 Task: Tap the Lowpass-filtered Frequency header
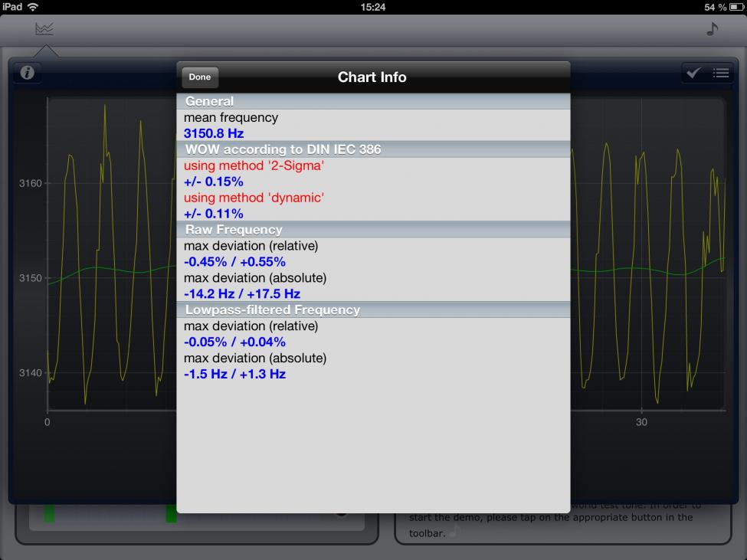click(373, 309)
